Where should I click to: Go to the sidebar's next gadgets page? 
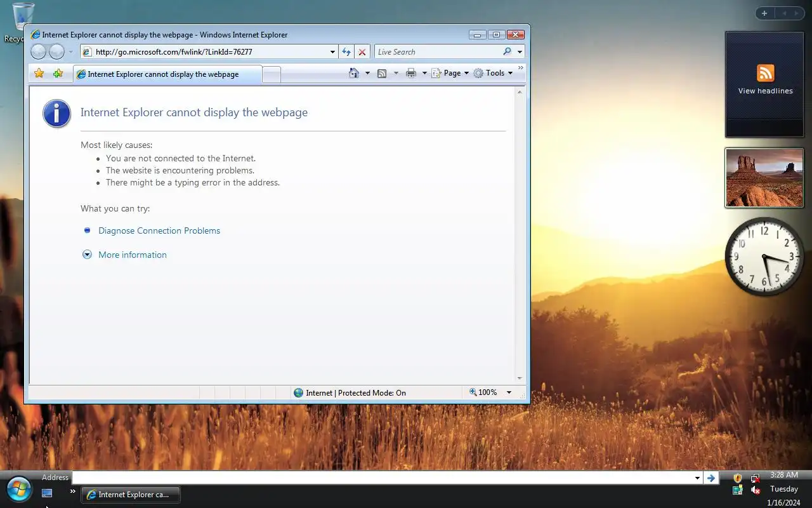pyautogui.click(x=797, y=13)
